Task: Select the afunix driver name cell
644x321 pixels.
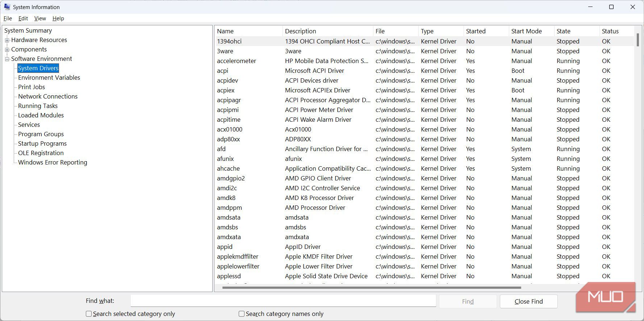Action: 225,159
